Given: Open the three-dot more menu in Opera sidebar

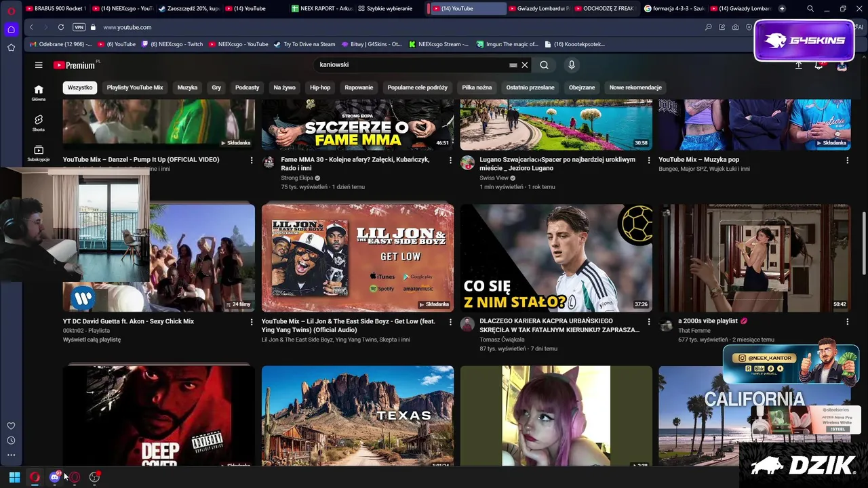Looking at the screenshot, I should (x=11, y=455).
